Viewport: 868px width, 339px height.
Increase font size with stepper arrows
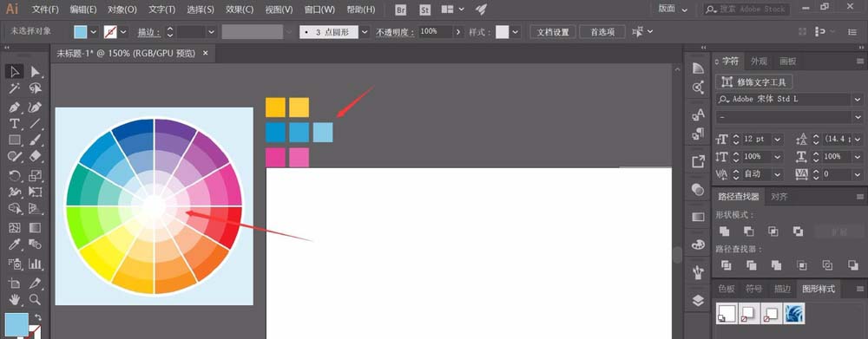[x=736, y=137]
